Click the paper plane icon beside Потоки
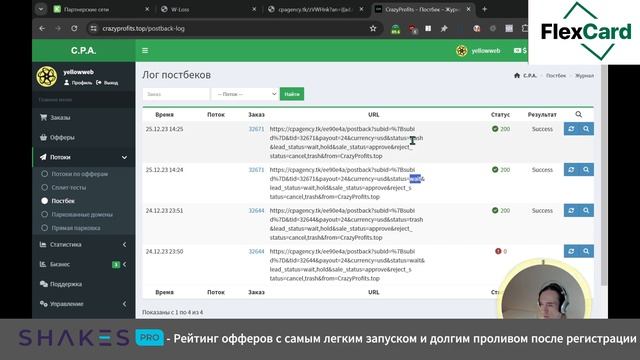Image resolution: width=640 pixels, height=360 pixels. [43, 157]
